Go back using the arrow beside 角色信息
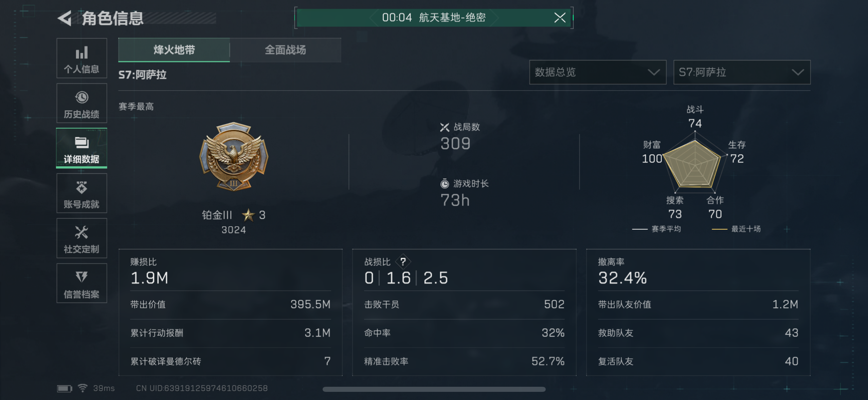This screenshot has height=400, width=868. (x=65, y=18)
